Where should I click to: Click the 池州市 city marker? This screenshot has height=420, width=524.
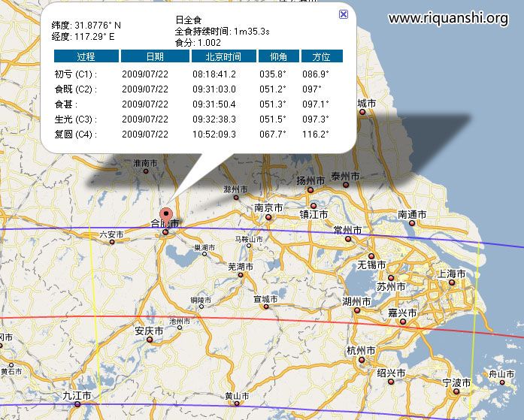tap(180, 328)
